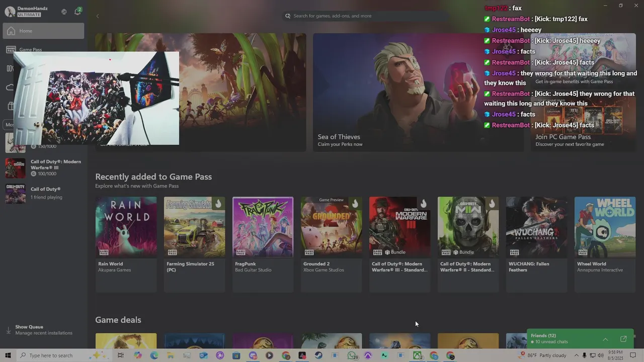644x362 pixels.
Task: Open the Wheel World game tile
Action: pos(605,244)
